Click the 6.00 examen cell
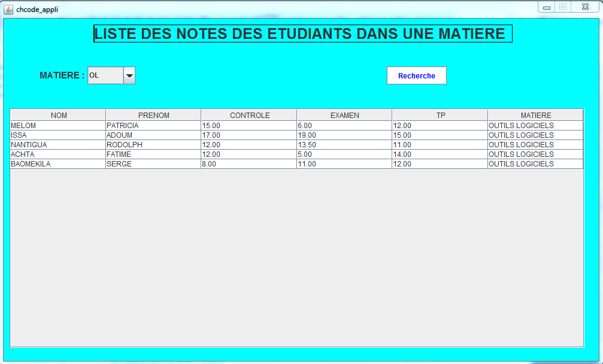The width and height of the screenshot is (603, 364). (344, 126)
